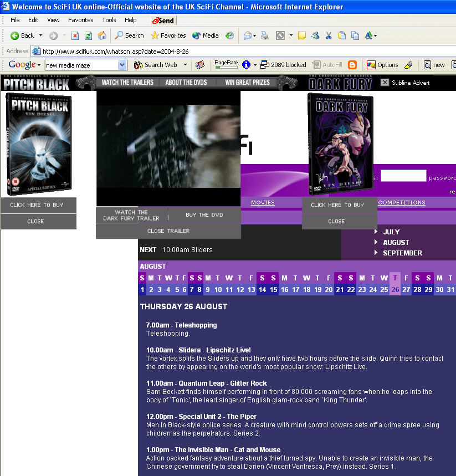Viewport: 456px width, 476px height.
Task: Open the page info dropdown arrow
Action: 255,65
